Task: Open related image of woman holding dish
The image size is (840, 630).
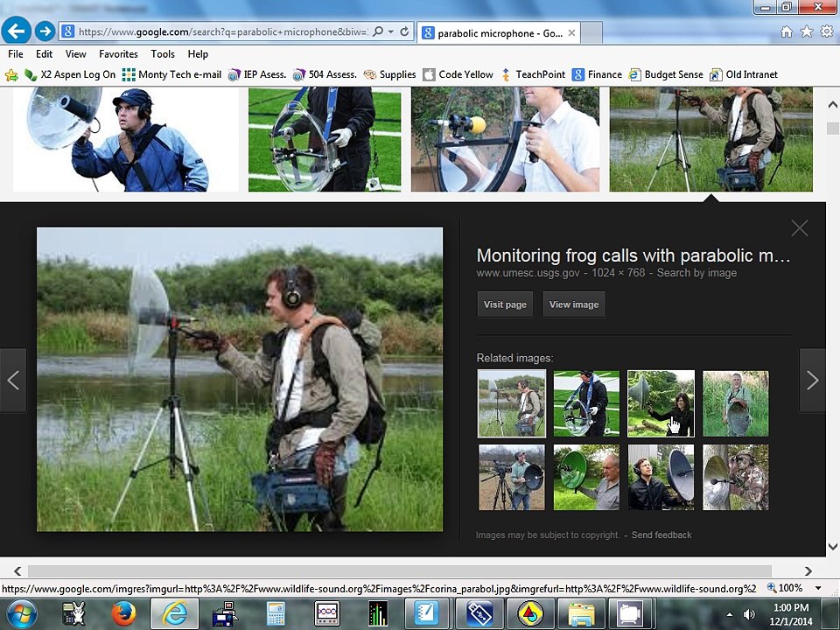Action: (x=661, y=403)
